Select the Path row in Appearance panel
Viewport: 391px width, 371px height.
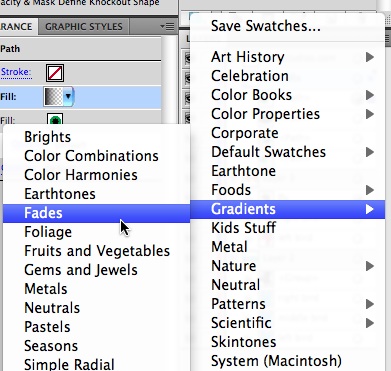tap(80, 49)
